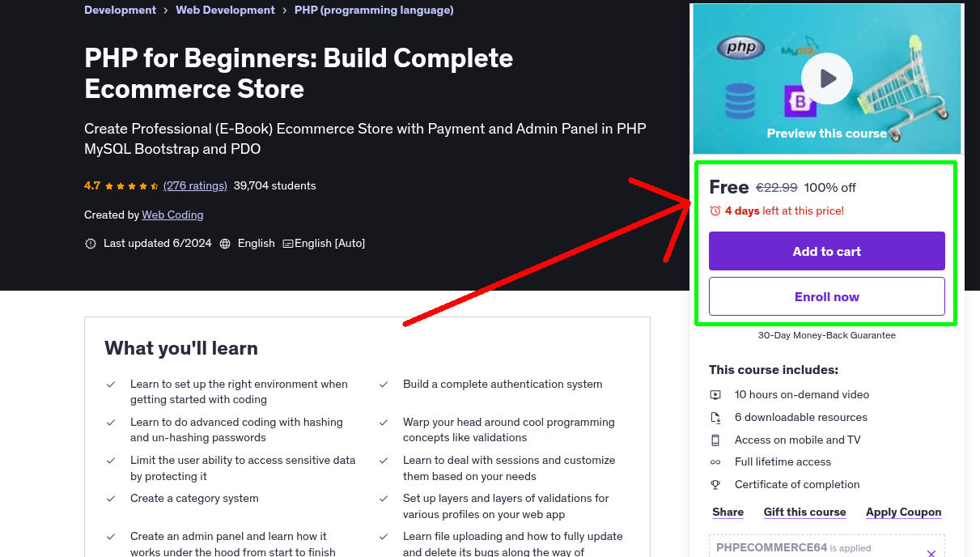Viewport: 980px width, 557px height.
Task: Click the infinity lifetime access icon
Action: [x=715, y=462]
